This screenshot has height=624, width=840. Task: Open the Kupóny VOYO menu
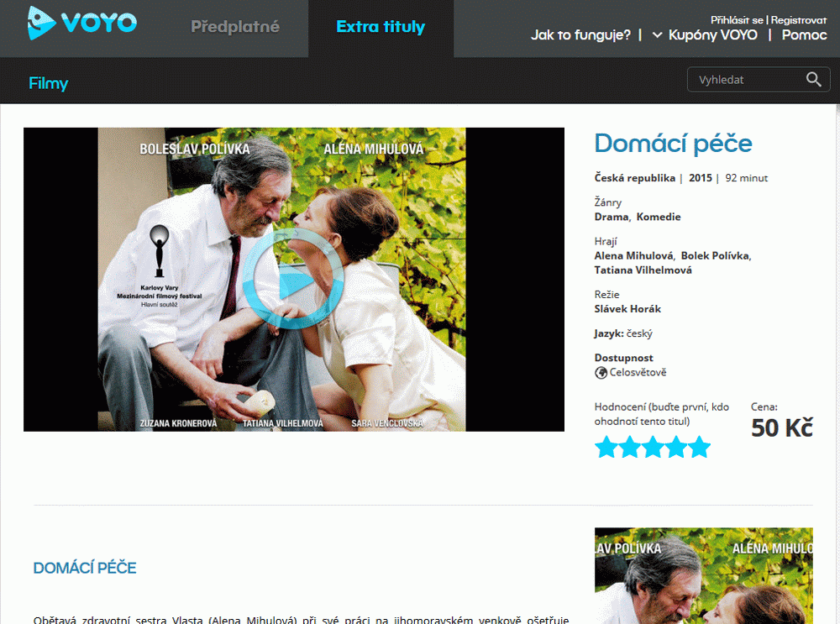click(712, 35)
